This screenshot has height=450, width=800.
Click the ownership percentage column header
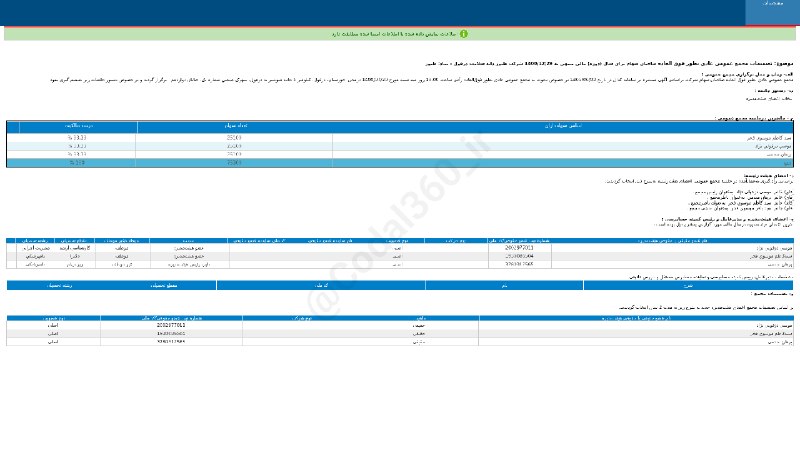78,126
